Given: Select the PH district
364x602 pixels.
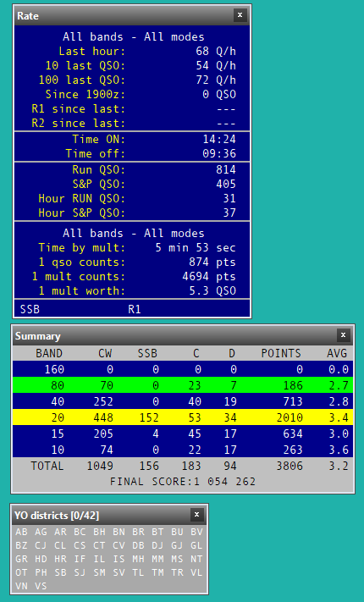Looking at the screenshot, I should click(41, 572).
